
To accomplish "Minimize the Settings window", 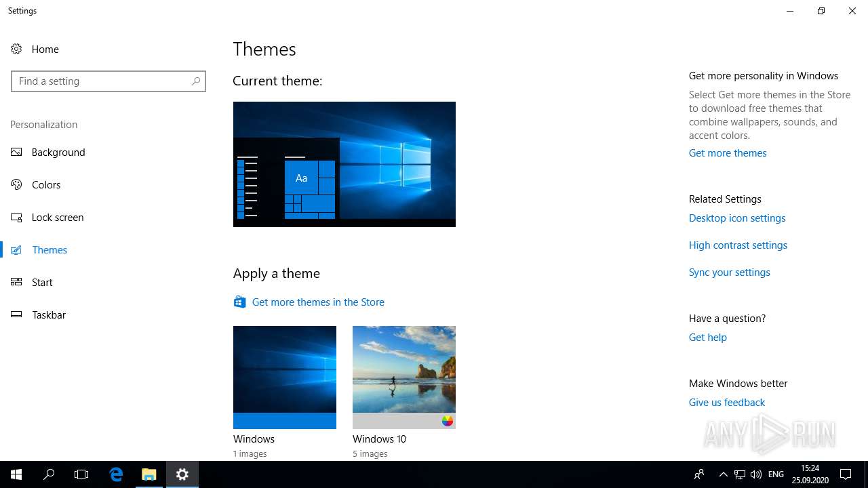I will (790, 11).
